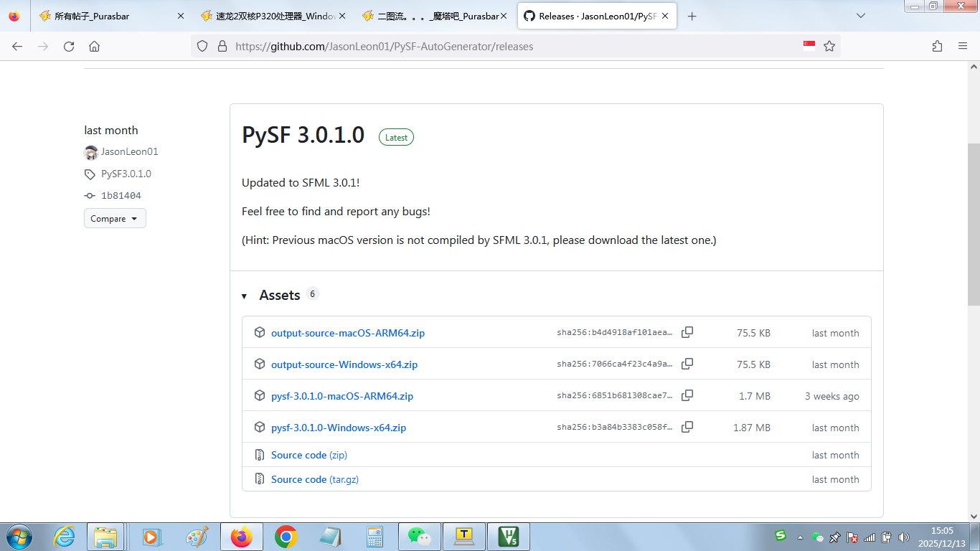Open the Compare dropdown

pos(115,219)
